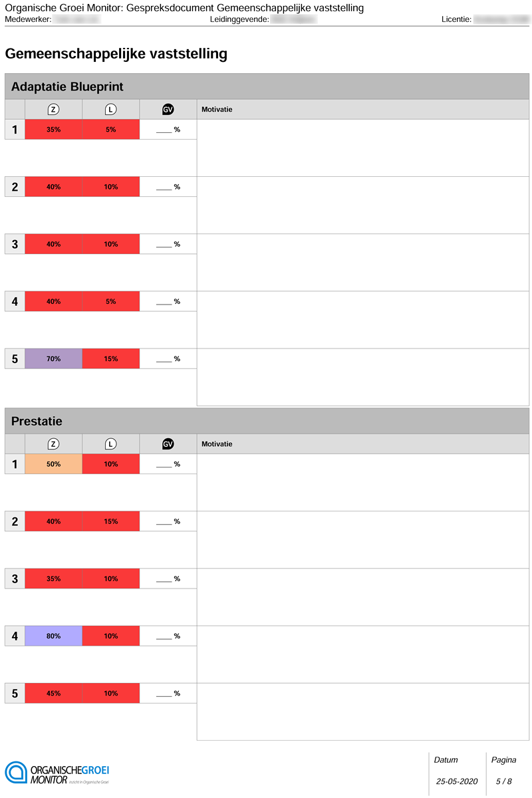Click the date 25-05-2020 in the footer

pos(458,781)
